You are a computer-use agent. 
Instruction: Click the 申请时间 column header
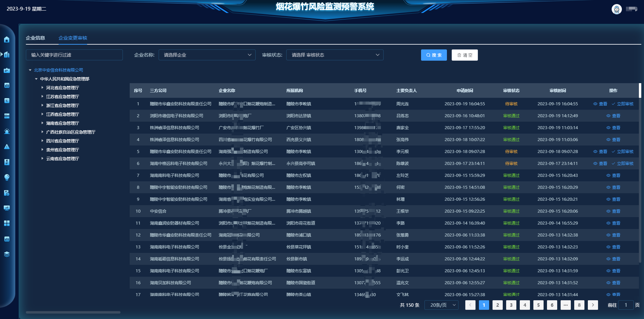tap(465, 91)
